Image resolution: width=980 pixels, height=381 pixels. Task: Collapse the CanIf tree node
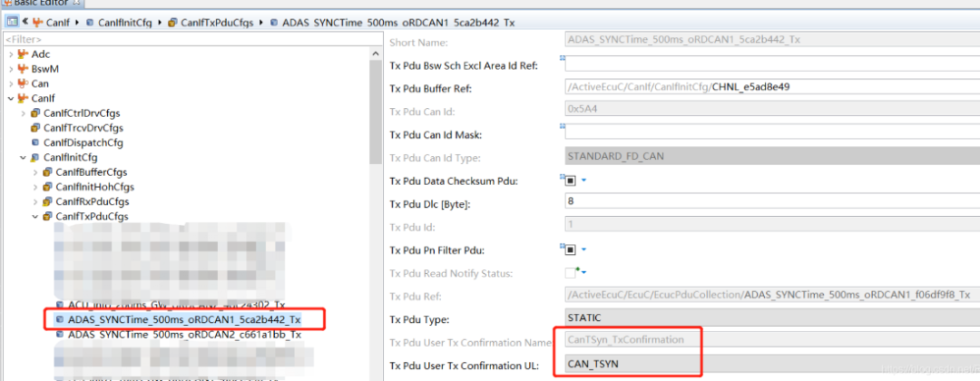coord(11,98)
